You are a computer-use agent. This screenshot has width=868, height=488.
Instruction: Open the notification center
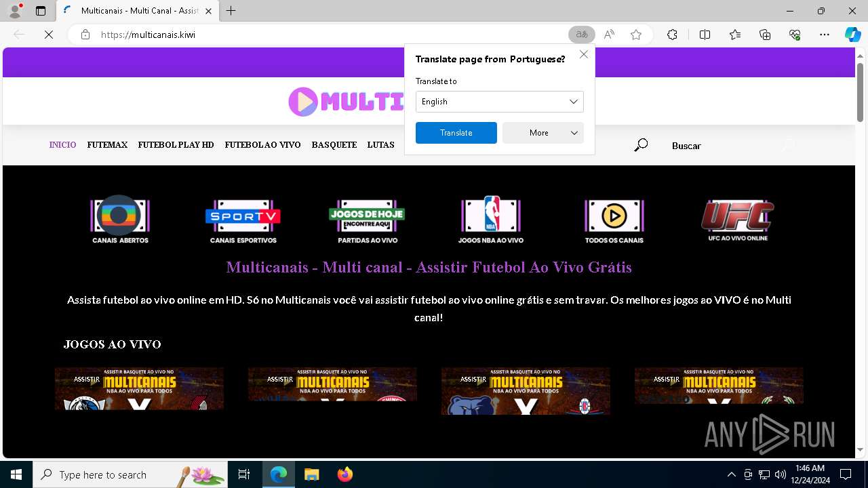pos(846,474)
